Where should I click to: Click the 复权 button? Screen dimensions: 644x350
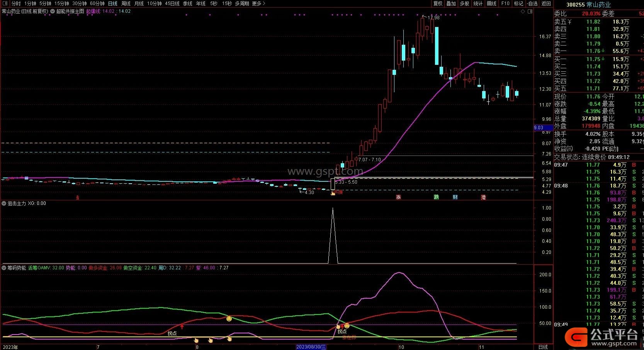[438, 3]
